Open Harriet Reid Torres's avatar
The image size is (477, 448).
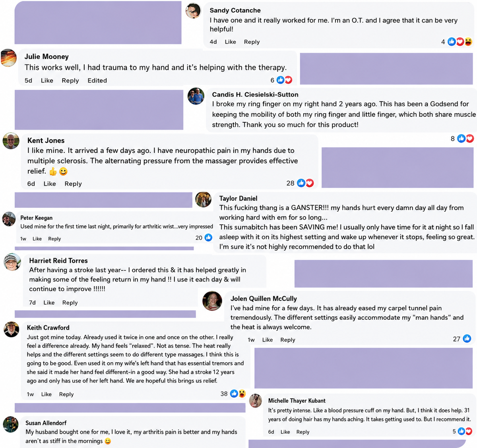tap(12, 262)
